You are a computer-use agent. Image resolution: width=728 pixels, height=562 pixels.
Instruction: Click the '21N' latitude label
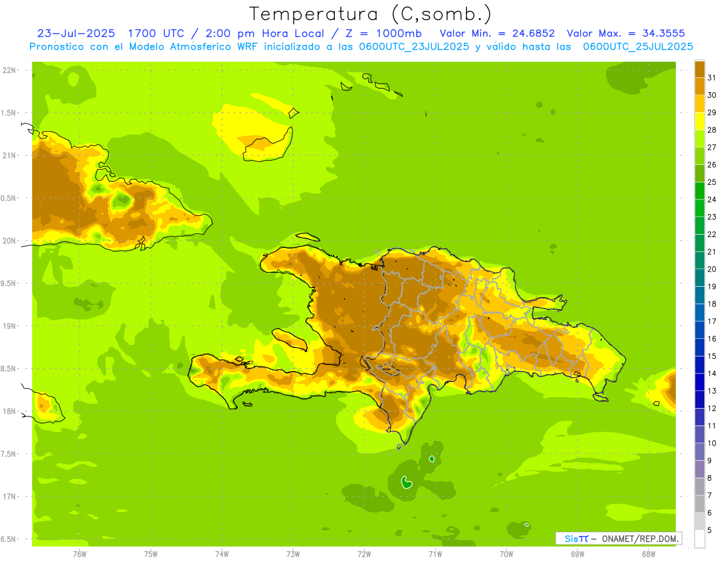point(10,155)
